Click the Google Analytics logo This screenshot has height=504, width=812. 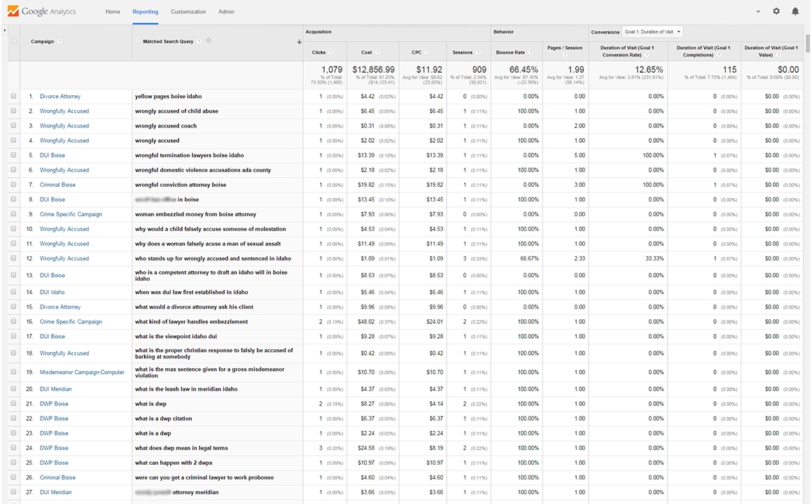coord(41,11)
